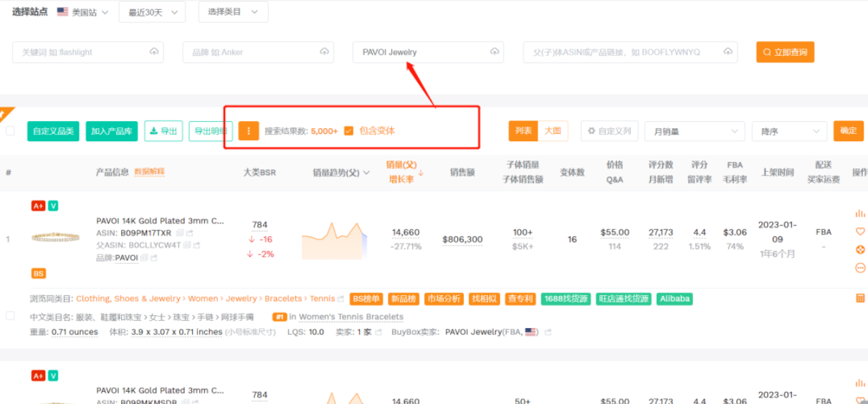Open bar chart icon in first row actions
The height and width of the screenshot is (404, 868).
pyautogui.click(x=860, y=213)
